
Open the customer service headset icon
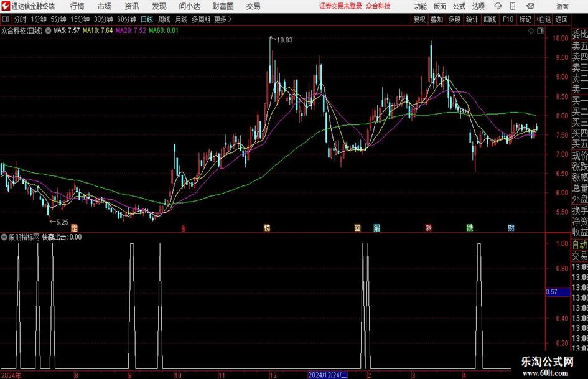click(498, 6)
